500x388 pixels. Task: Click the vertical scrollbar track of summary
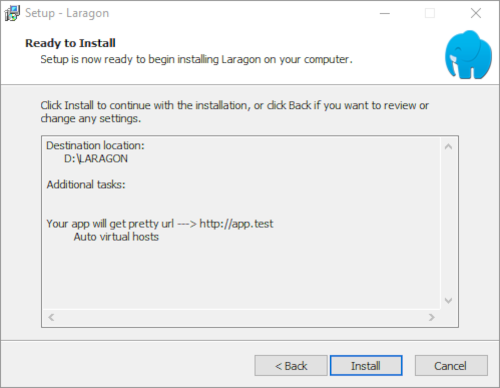pos(448,223)
